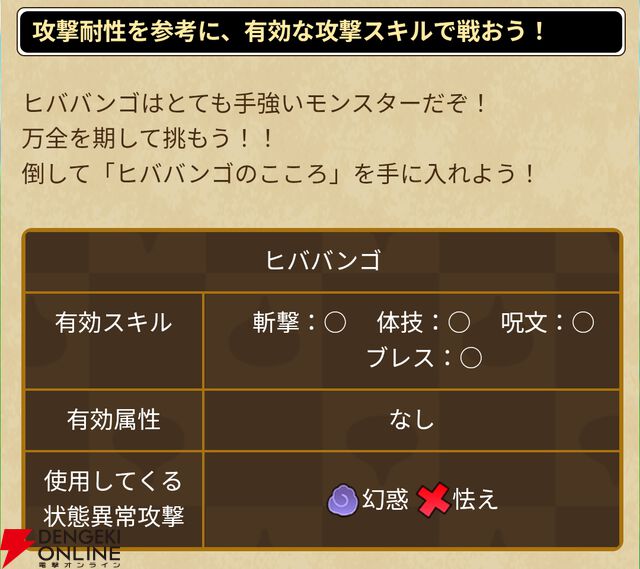Click the 怯え status text

[x=475, y=499]
